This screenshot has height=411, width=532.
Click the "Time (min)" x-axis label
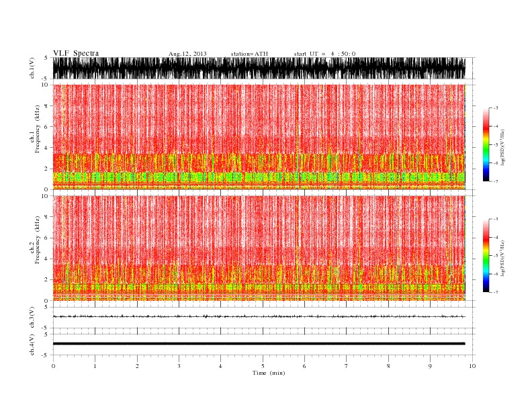tap(269, 373)
